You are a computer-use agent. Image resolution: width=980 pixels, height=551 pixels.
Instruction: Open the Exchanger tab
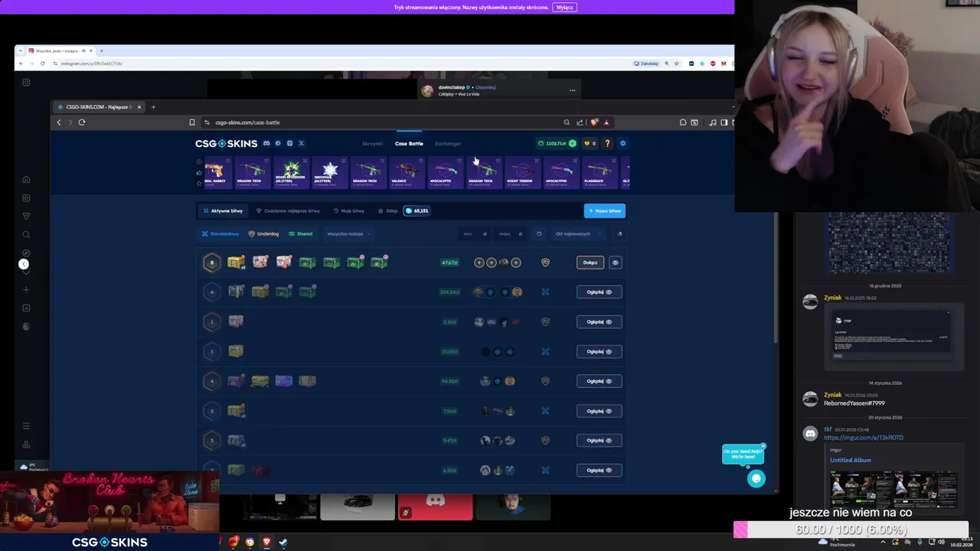[448, 144]
